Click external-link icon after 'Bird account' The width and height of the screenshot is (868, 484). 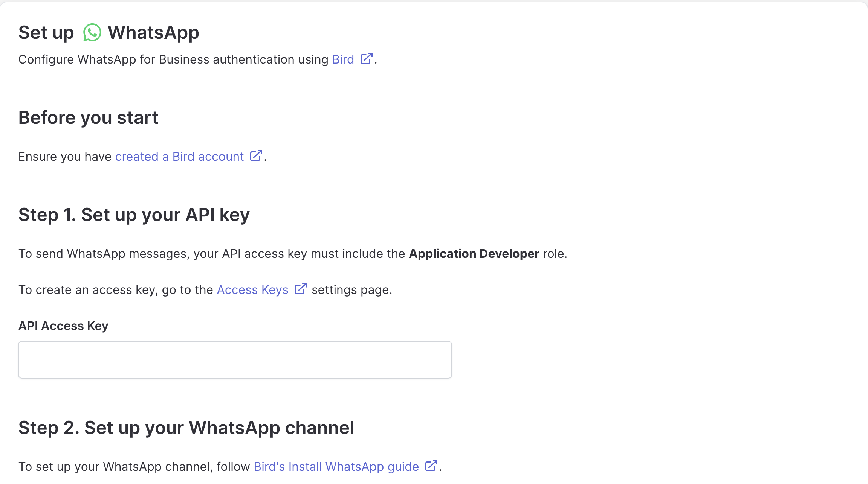pos(256,156)
